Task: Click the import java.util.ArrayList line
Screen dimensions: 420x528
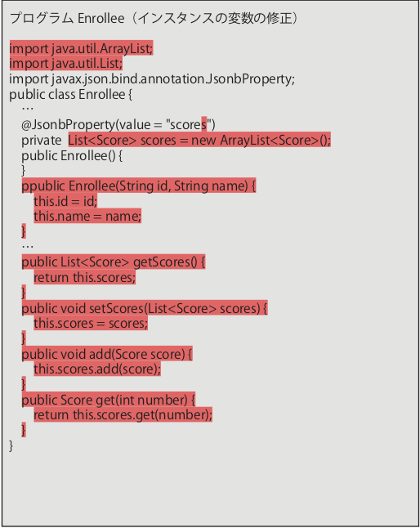Action: [x=81, y=48]
